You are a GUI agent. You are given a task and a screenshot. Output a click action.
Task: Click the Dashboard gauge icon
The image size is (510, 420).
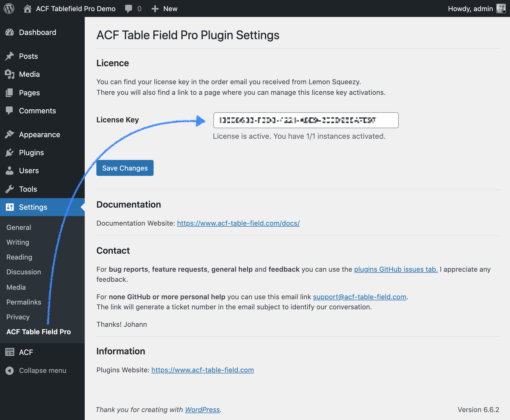pos(10,32)
